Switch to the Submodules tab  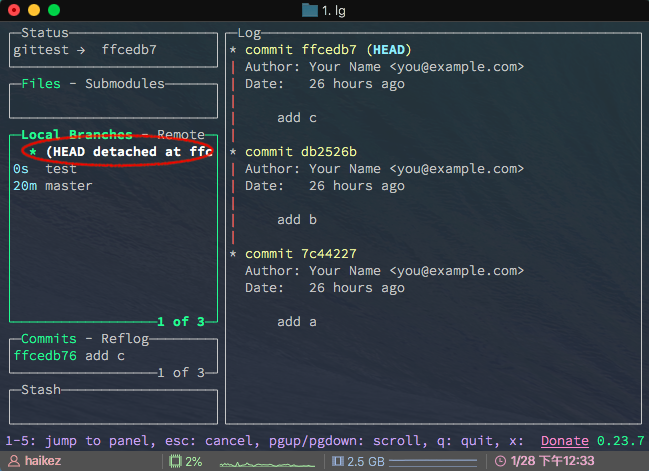125,84
